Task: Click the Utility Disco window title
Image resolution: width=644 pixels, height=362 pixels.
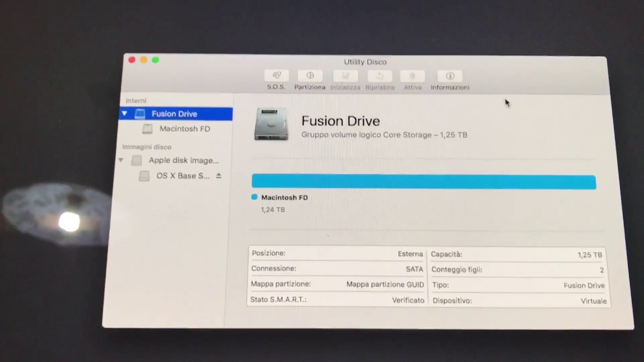Action: [365, 62]
